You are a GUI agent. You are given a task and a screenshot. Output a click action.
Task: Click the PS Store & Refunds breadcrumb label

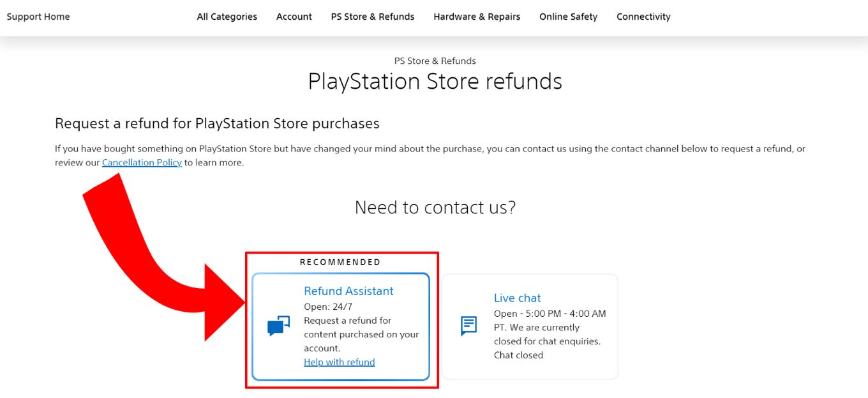click(435, 61)
